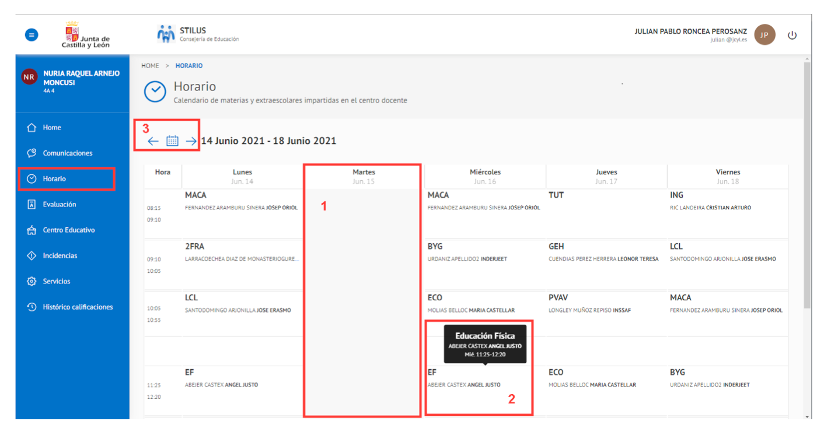
Task: Open Evaluación in the sidebar
Action: pyautogui.click(x=61, y=204)
